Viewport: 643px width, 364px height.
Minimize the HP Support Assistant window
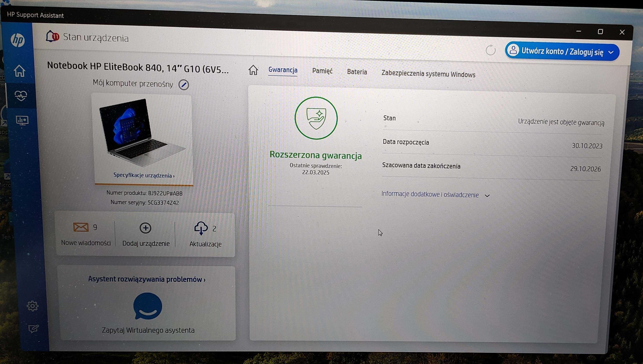[578, 31]
